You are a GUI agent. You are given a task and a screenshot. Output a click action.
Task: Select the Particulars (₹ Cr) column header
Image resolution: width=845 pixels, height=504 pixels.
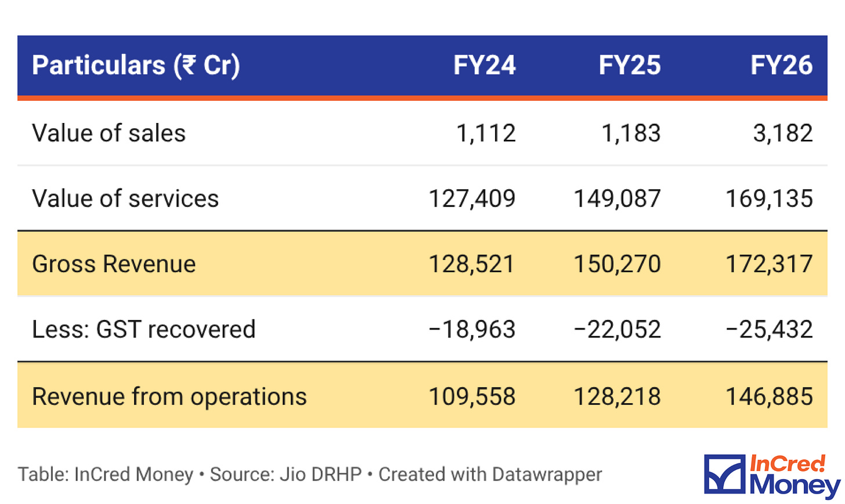click(136, 65)
